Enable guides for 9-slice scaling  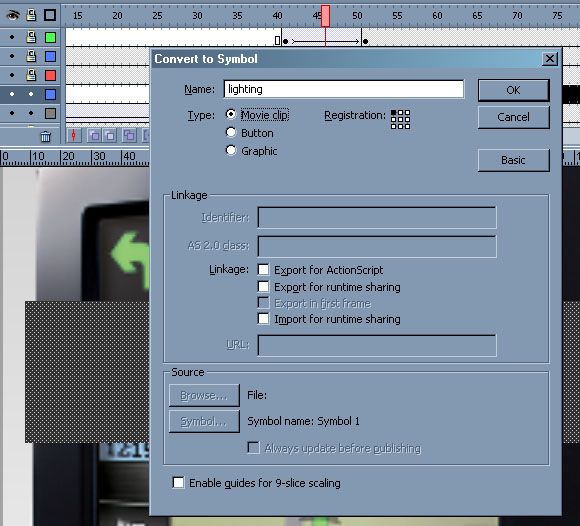(178, 482)
